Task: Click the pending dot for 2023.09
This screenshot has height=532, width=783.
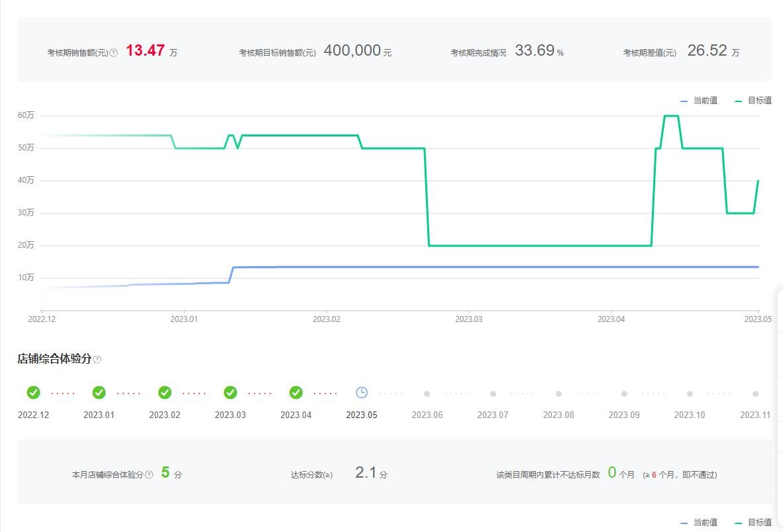Action: (x=624, y=394)
